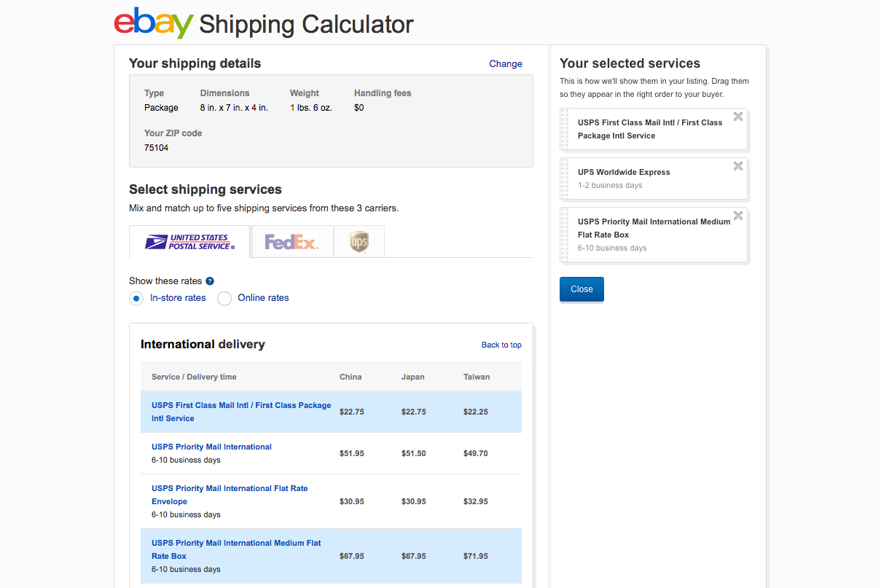Image resolution: width=881 pixels, height=588 pixels.
Task: Grab drag handle of USPS First Class card
Action: 565,129
